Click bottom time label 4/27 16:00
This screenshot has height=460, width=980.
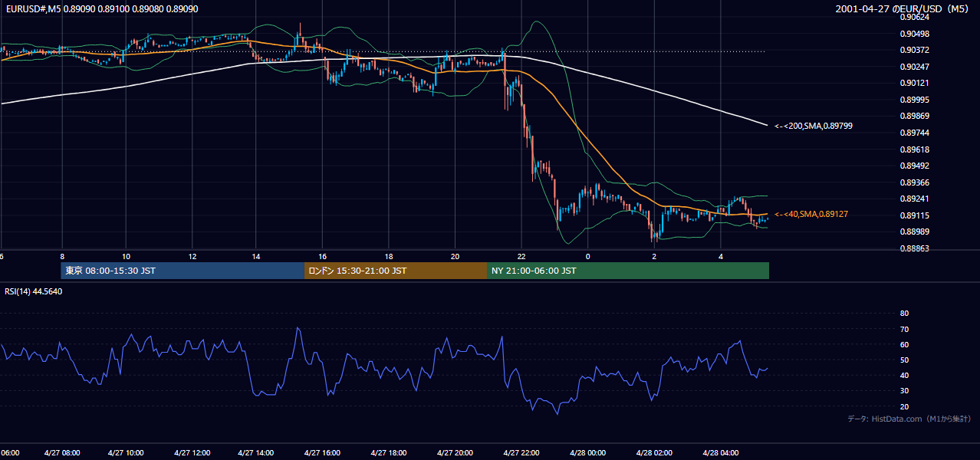click(322, 452)
